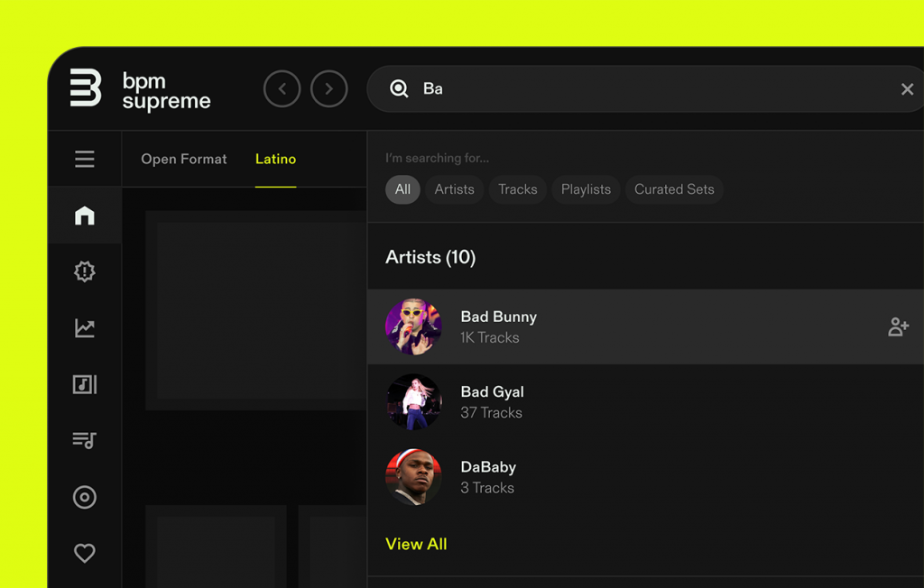Go to Home in sidebar
924x588 pixels.
click(x=85, y=216)
